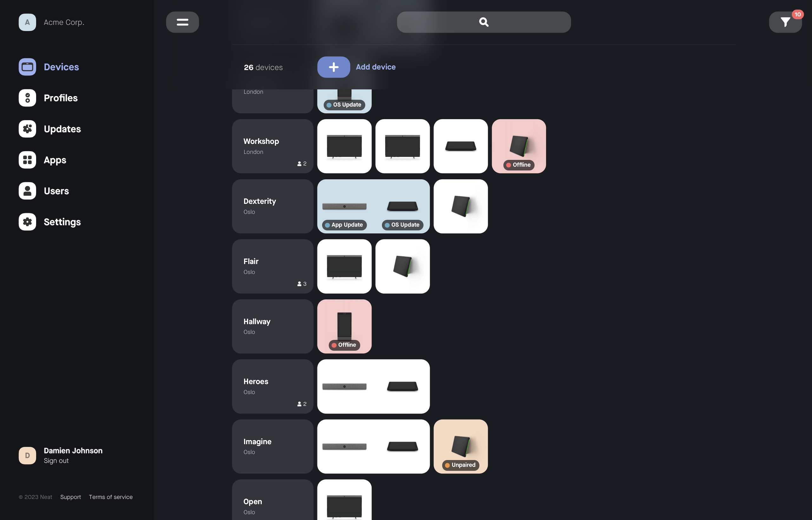Click the plus Add device button
The height and width of the screenshot is (520, 812).
click(x=333, y=67)
